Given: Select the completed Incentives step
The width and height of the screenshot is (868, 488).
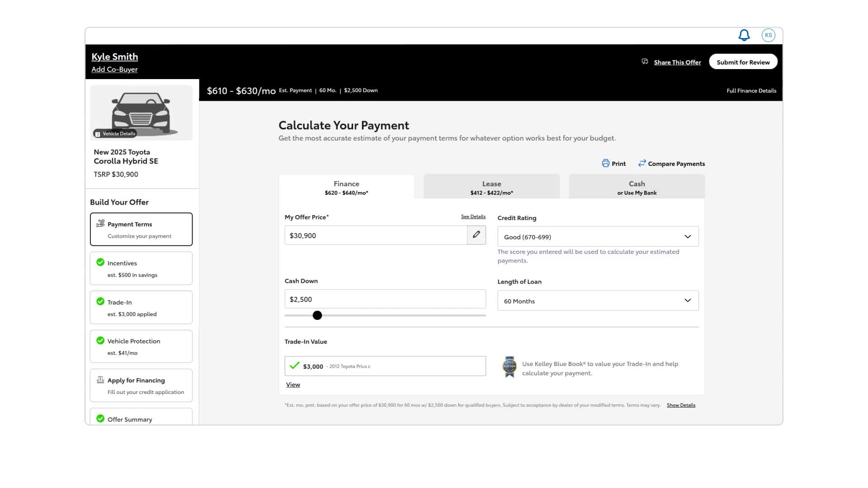Looking at the screenshot, I should click(141, 268).
